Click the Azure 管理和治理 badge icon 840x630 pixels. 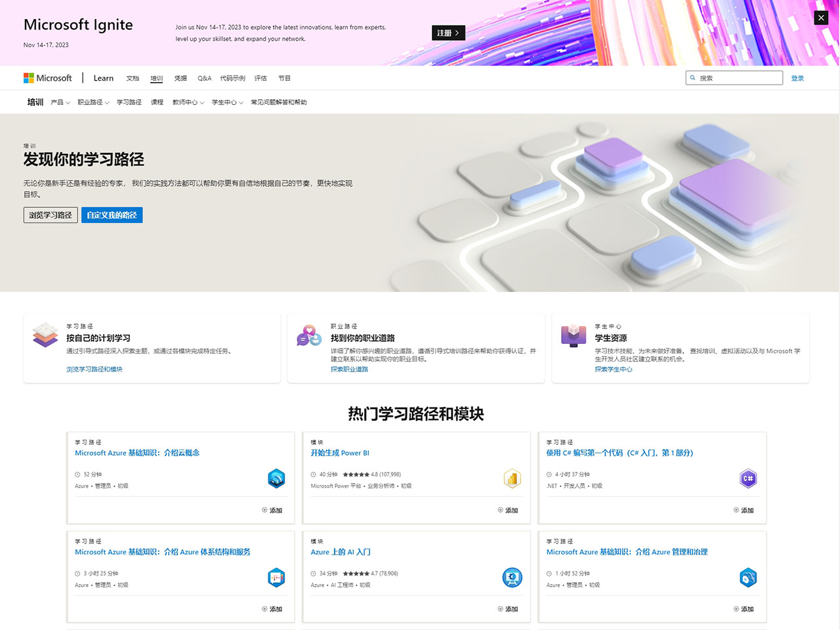[748, 577]
